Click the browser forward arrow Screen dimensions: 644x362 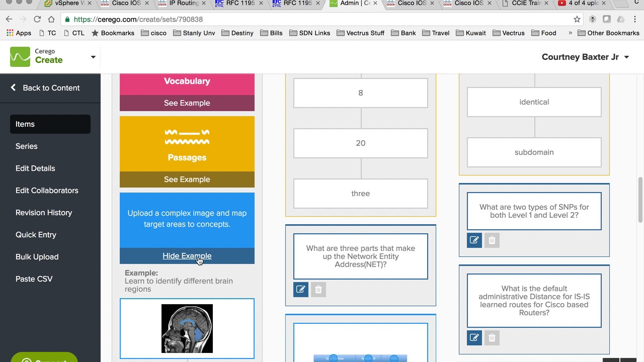pyautogui.click(x=23, y=19)
